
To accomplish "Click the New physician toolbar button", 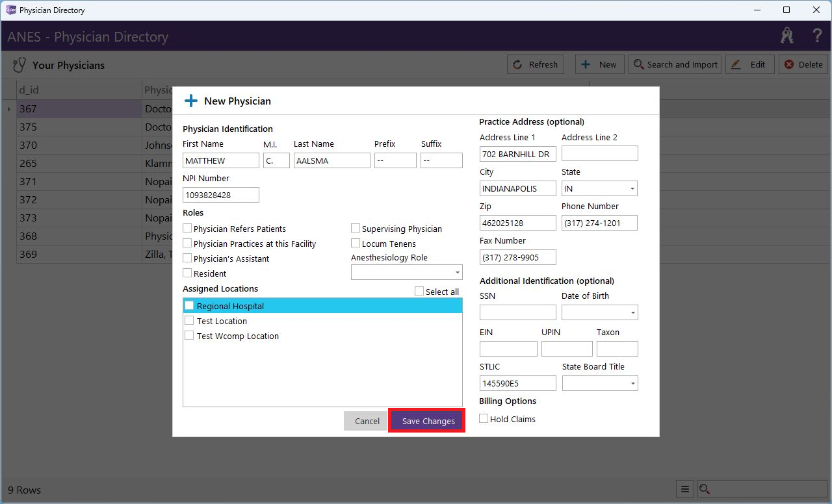I will [599, 64].
